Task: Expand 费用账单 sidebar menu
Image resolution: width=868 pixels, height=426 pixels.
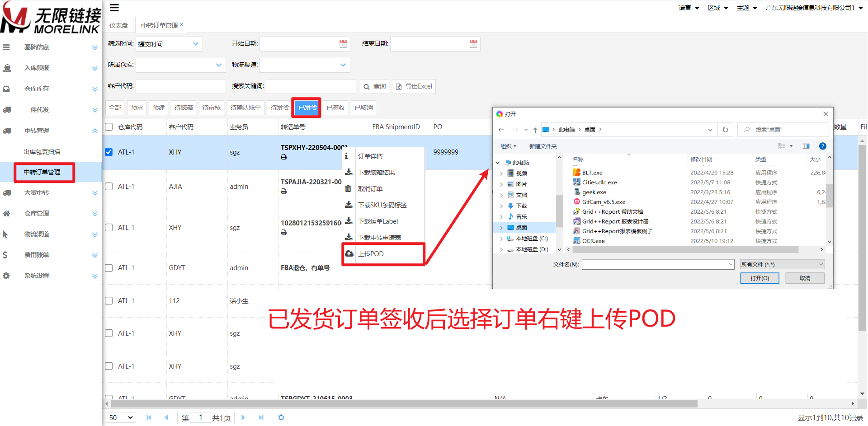Action: tap(51, 255)
